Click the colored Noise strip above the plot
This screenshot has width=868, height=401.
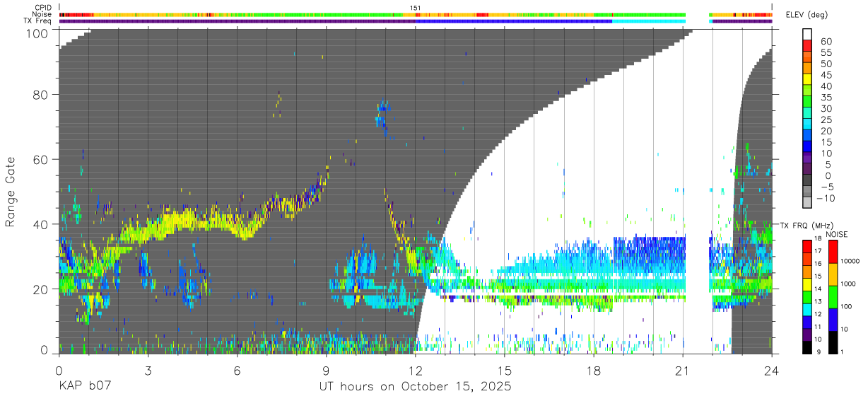(416, 14)
